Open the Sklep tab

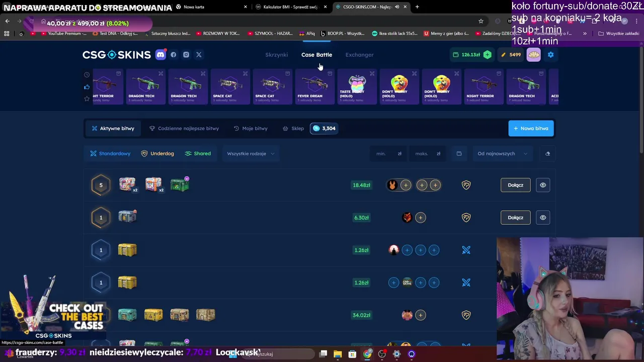click(x=293, y=128)
